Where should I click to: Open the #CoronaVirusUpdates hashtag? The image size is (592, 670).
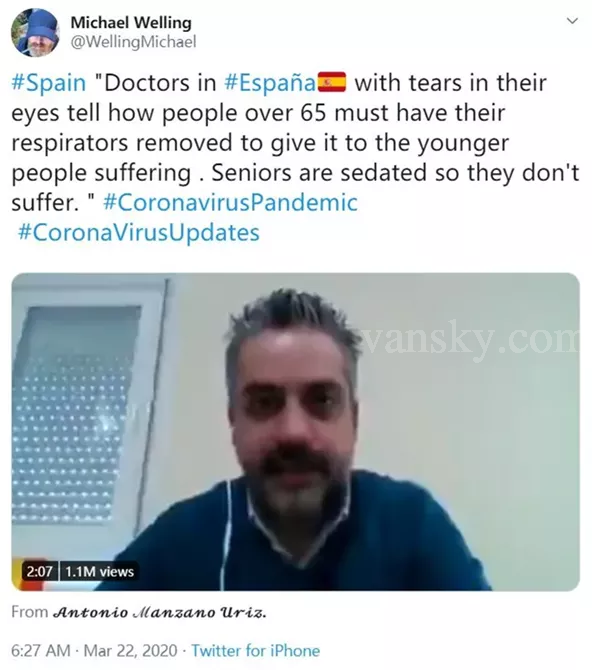pyautogui.click(x=139, y=232)
